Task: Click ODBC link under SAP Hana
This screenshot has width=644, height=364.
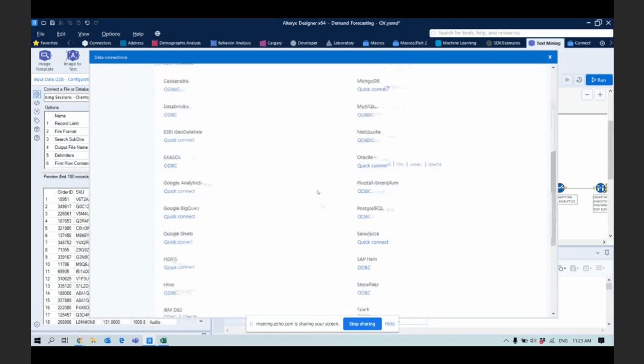Action: [364, 268]
